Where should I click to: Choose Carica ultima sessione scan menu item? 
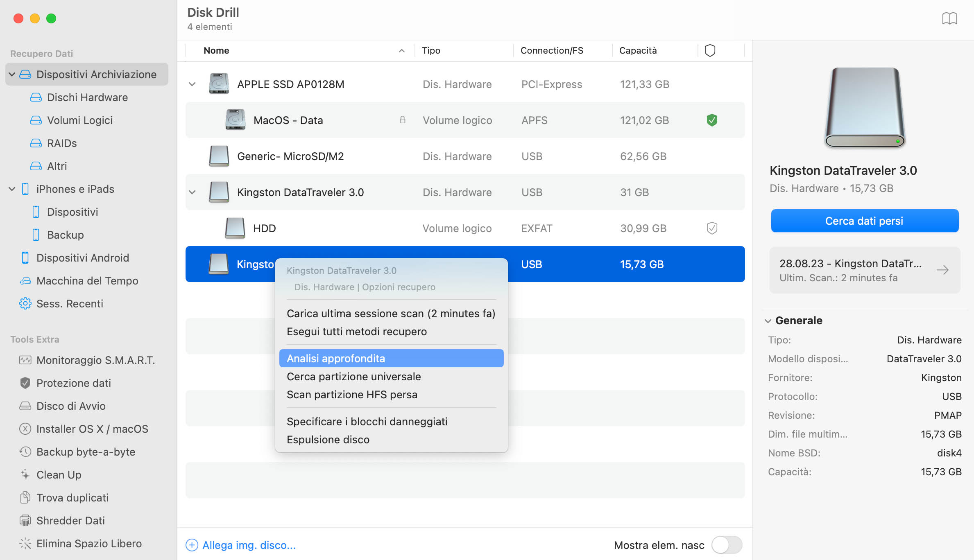click(x=391, y=314)
